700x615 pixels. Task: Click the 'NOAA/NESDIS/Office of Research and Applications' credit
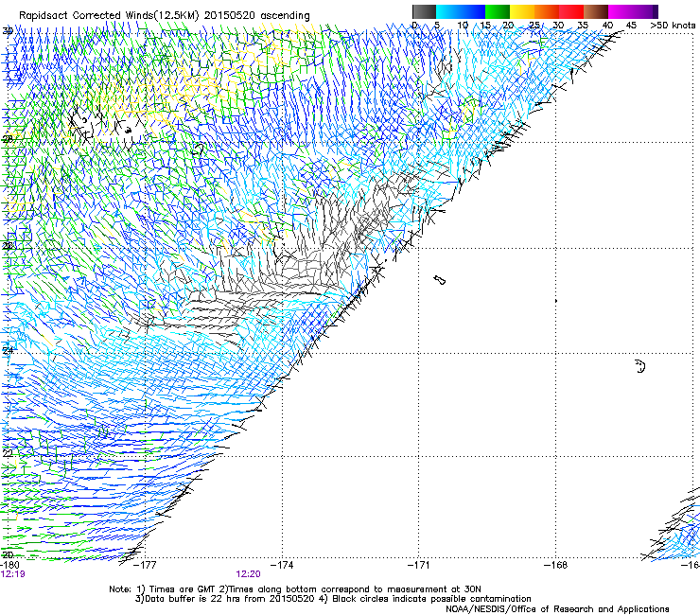557,609
